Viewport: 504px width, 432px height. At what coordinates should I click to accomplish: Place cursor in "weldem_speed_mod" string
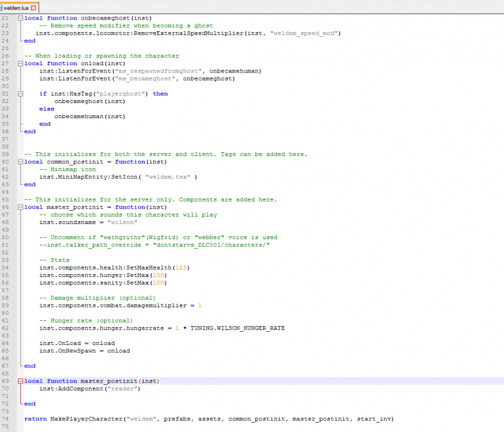(304, 33)
